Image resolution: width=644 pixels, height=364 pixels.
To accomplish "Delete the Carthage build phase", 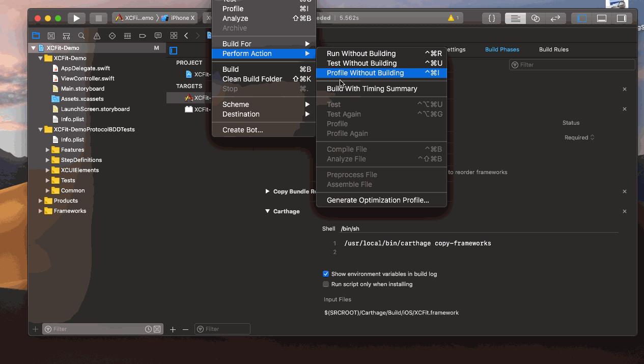I will (625, 211).
